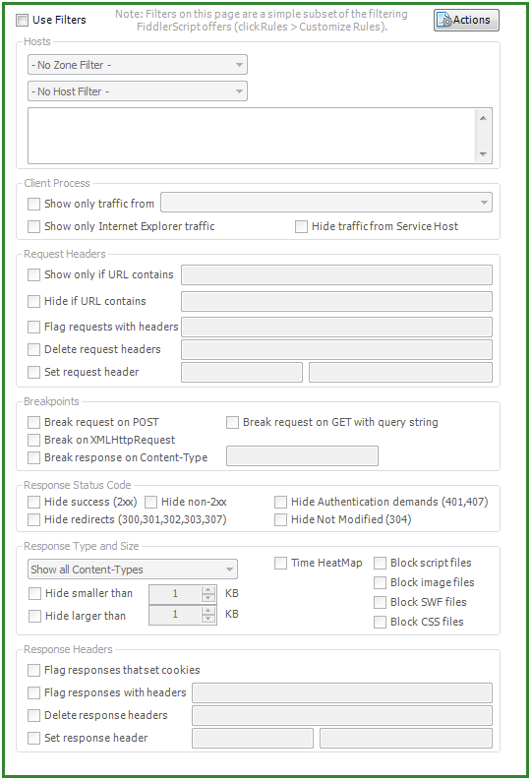This screenshot has height=780, width=532.
Task: Check Show only traffic from
Action: [33, 204]
